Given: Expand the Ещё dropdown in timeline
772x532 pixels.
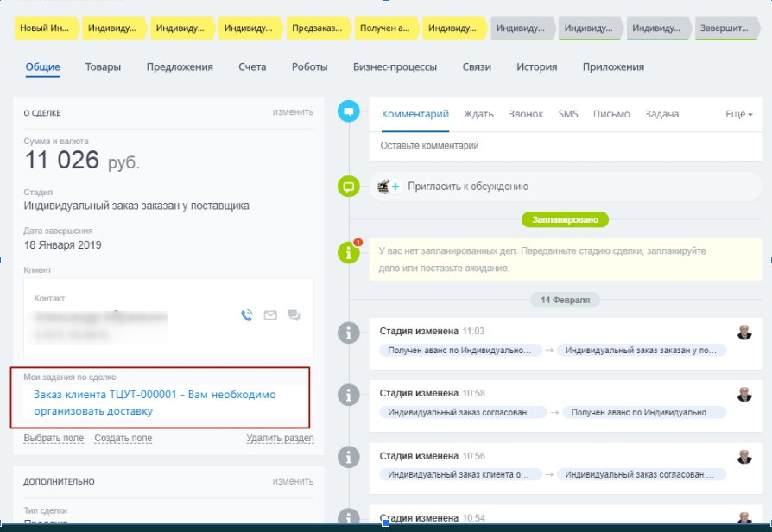Looking at the screenshot, I should click(x=738, y=114).
